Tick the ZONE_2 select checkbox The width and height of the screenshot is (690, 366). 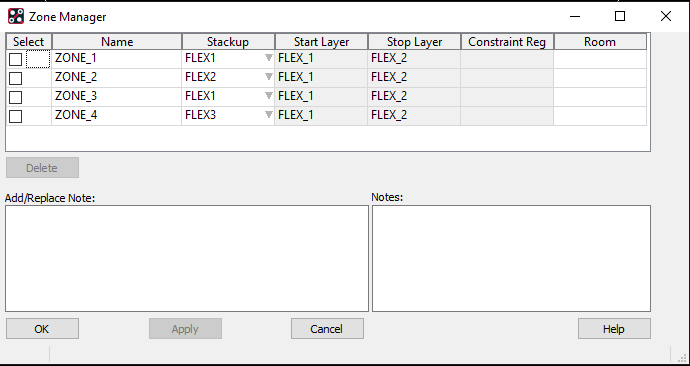click(x=15, y=78)
